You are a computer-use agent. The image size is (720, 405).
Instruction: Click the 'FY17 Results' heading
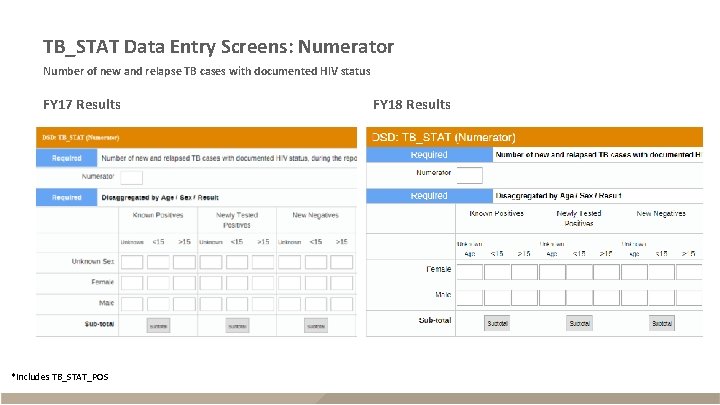pyautogui.click(x=82, y=104)
